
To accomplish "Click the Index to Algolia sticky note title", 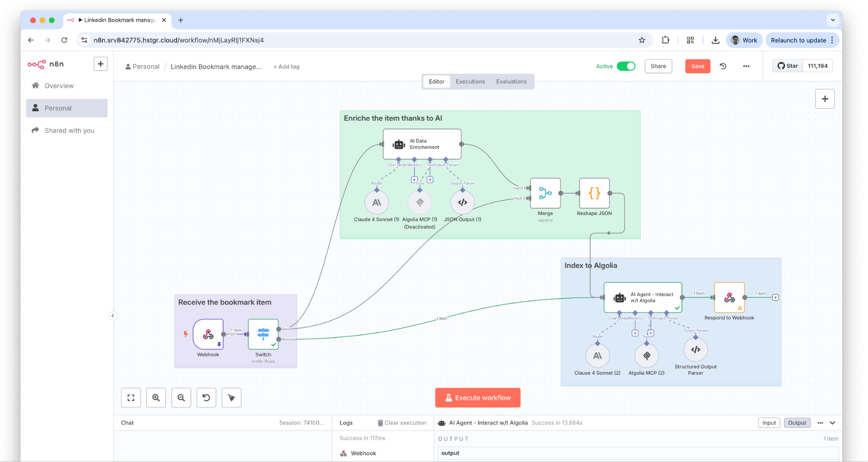I will (x=591, y=266).
